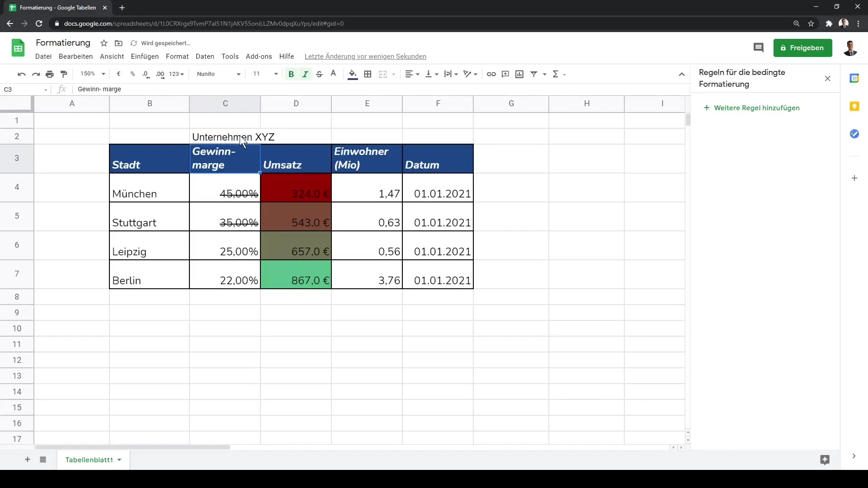
Task: Open text rotation dropdown
Action: [x=471, y=74]
